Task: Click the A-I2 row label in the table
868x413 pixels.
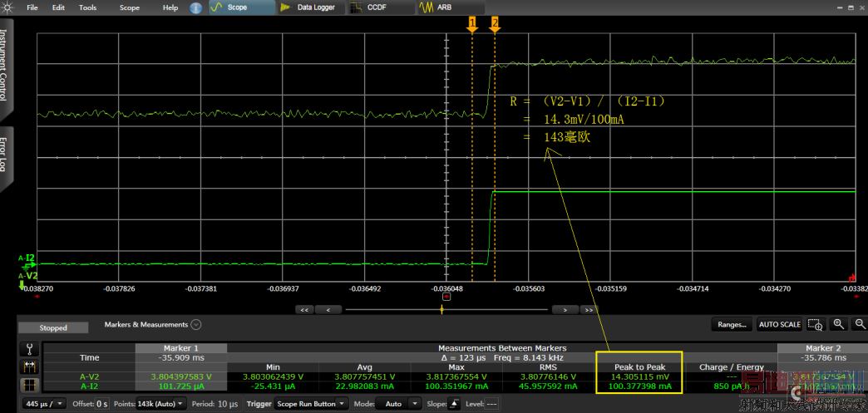Action: [90, 386]
